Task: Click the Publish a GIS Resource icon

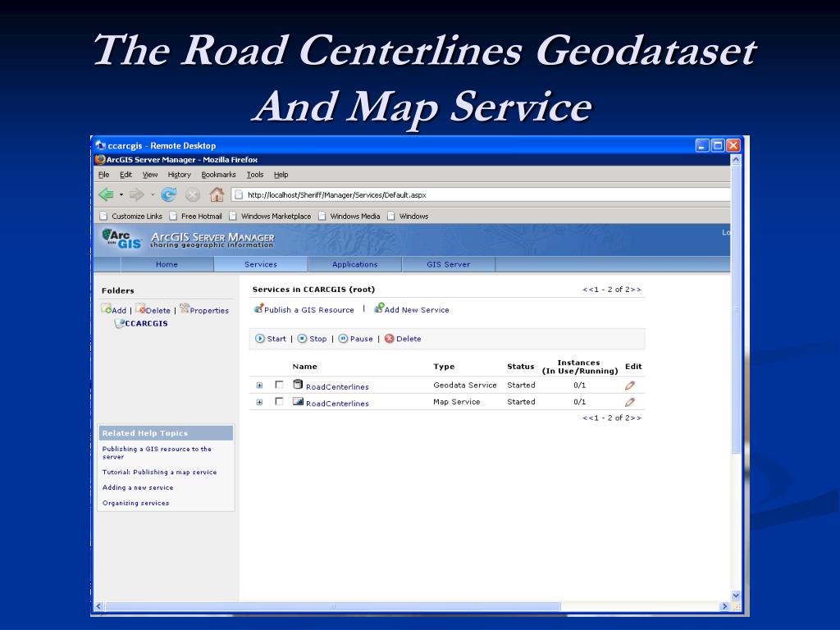Action: coord(258,308)
